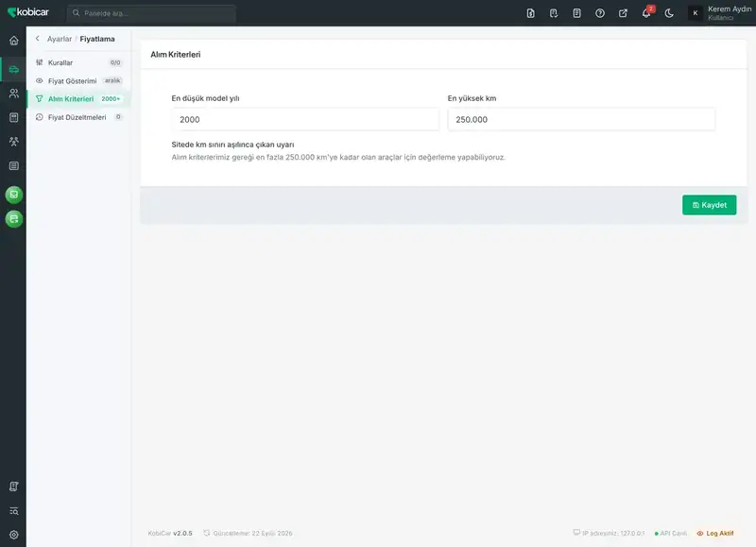Screen dimensions: 756x547
Task: Click the IP adresiniz status text
Action: coord(609,533)
